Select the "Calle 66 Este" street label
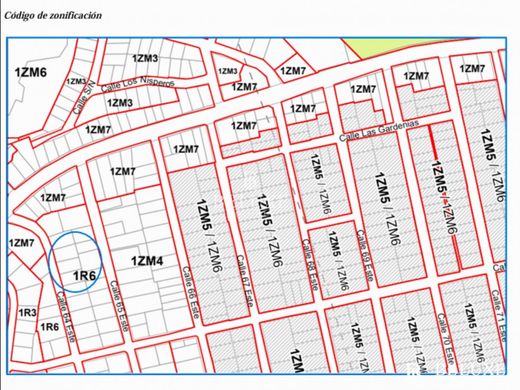The image size is (520, 390). [x=191, y=292]
